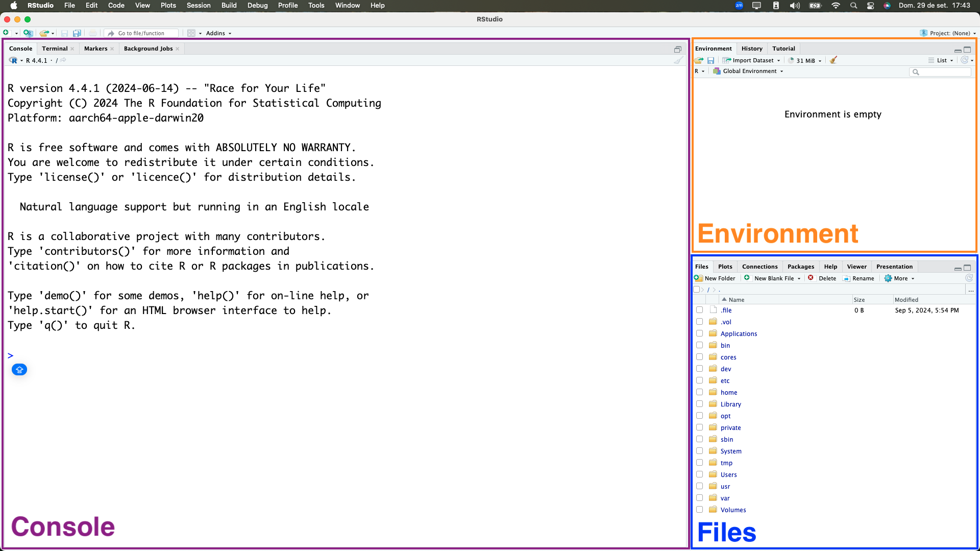
Task: Close the Background Jobs tab
Action: (x=178, y=49)
